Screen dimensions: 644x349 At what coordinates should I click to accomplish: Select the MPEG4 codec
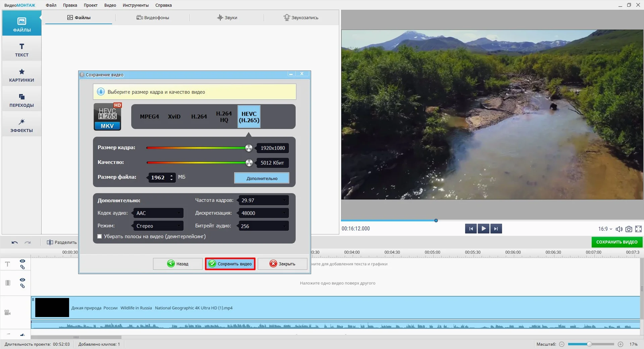(149, 117)
